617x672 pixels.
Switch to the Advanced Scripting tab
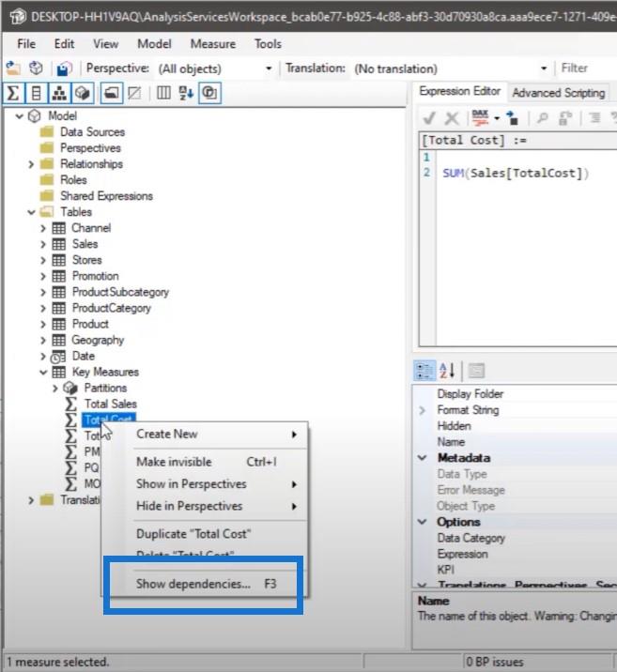pyautogui.click(x=558, y=93)
